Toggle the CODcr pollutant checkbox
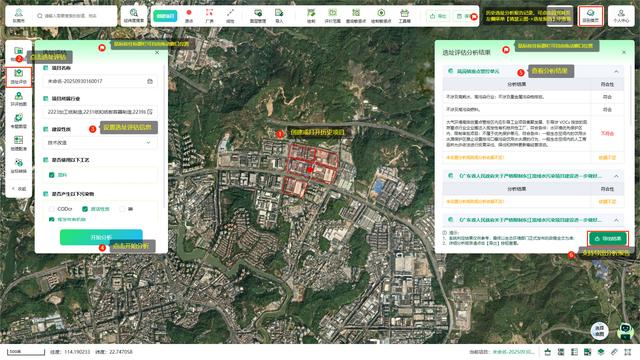 51,209
